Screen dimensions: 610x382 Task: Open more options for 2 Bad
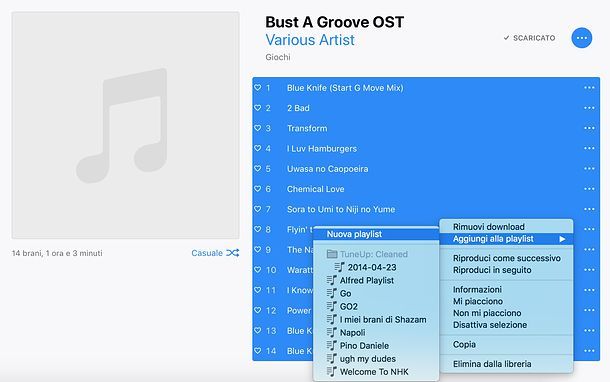click(x=589, y=108)
